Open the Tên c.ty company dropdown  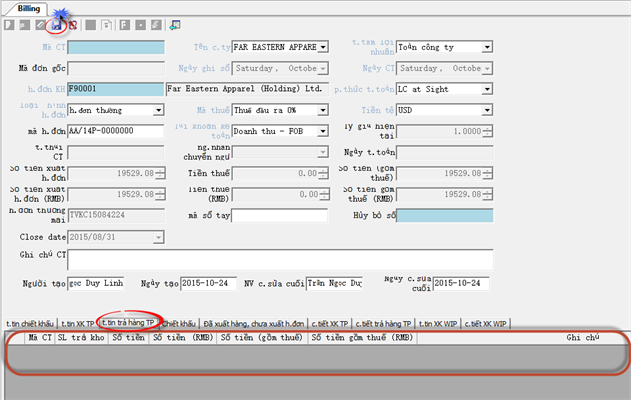point(322,47)
